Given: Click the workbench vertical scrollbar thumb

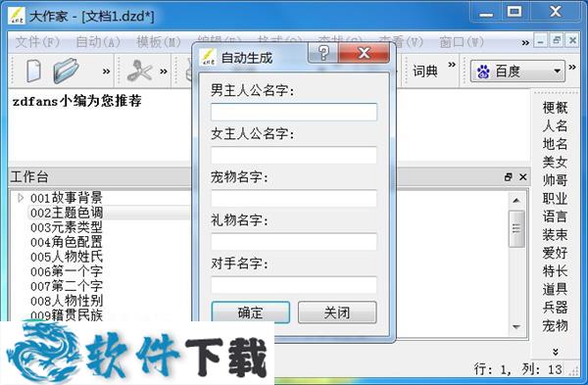Looking at the screenshot, I should coord(516,228).
